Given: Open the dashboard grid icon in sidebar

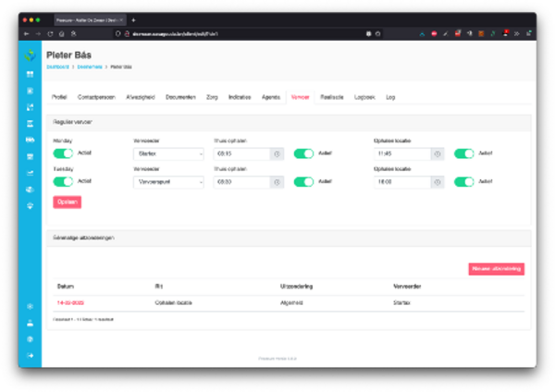Looking at the screenshot, I should pos(30,75).
